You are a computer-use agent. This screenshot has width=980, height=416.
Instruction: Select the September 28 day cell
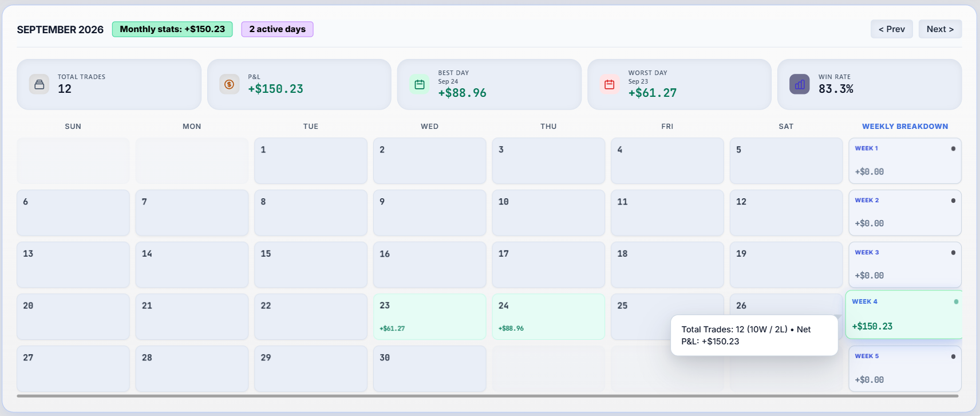(192, 368)
